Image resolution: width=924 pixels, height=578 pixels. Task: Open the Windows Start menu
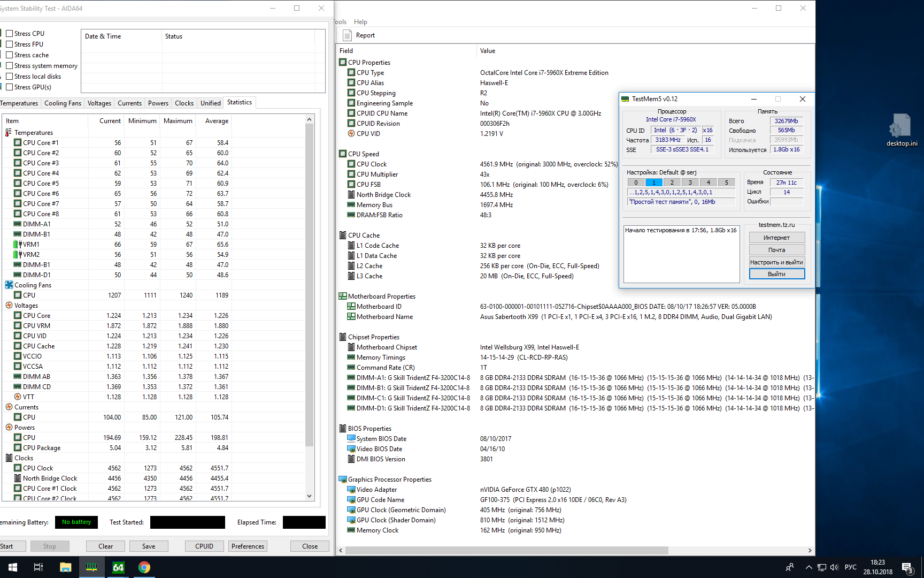(13, 567)
